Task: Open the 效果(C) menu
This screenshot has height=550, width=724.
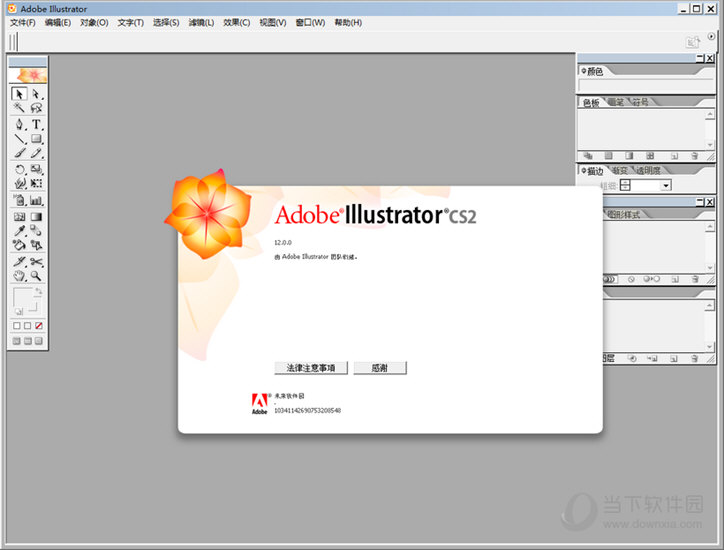Action: pyautogui.click(x=236, y=23)
